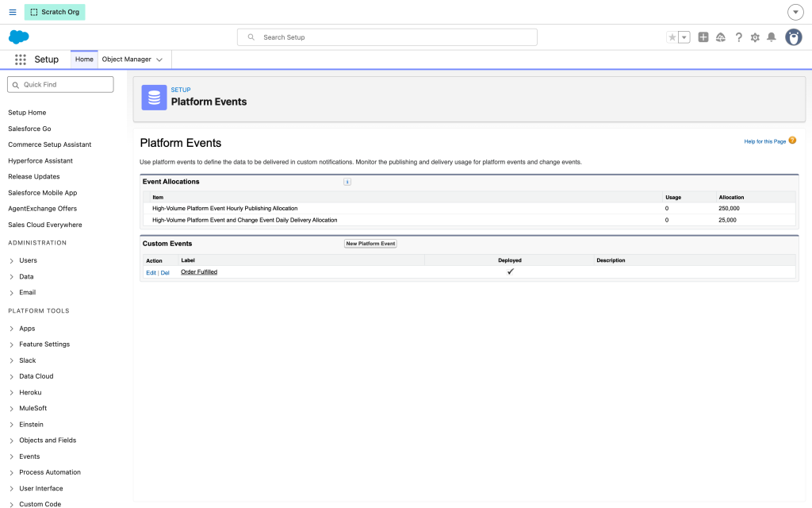Open Sales Cloud Everywhere
The width and height of the screenshot is (812, 508).
[x=45, y=225]
